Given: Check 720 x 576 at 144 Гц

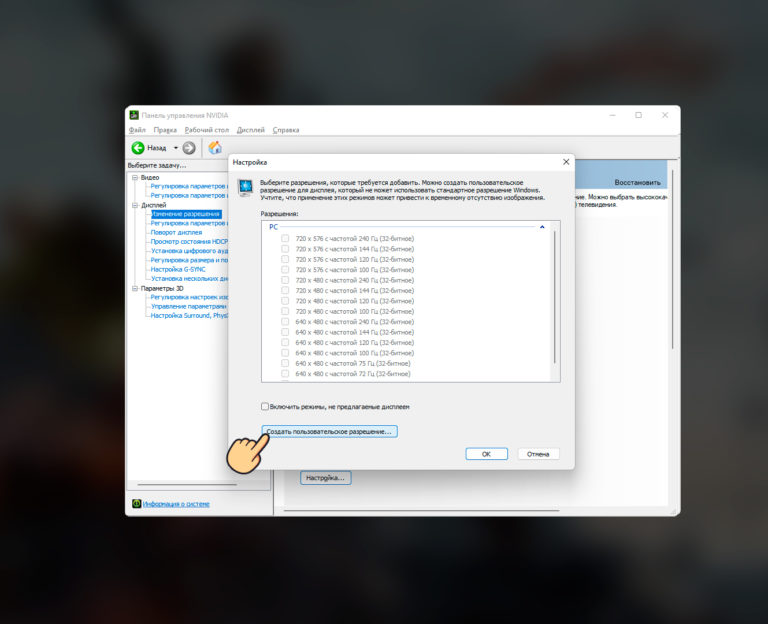Looking at the screenshot, I should (285, 249).
